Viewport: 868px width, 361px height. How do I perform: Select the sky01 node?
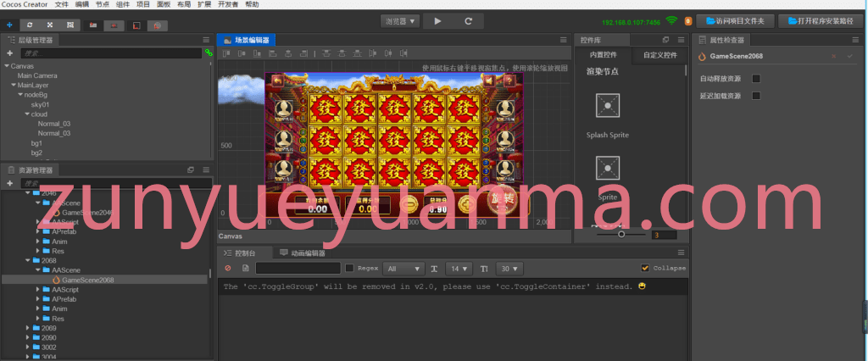click(40, 104)
